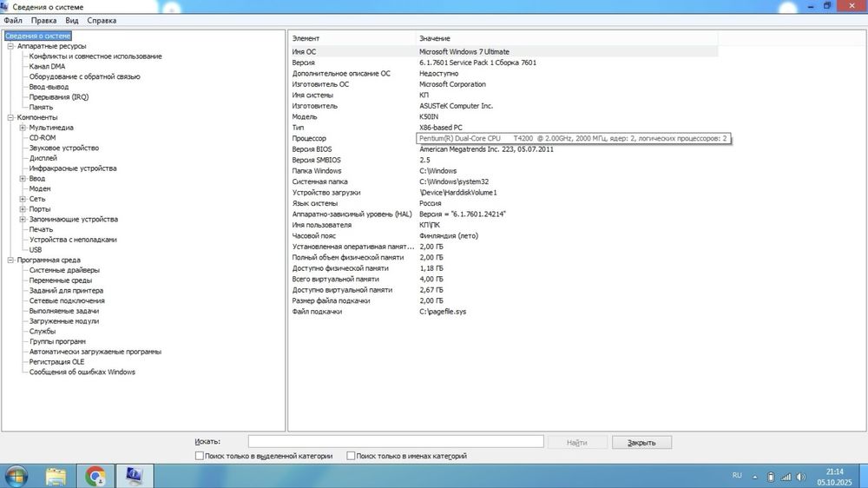Select the Дисплей component
Image resolution: width=868 pixels, height=488 pixels.
pos(43,158)
